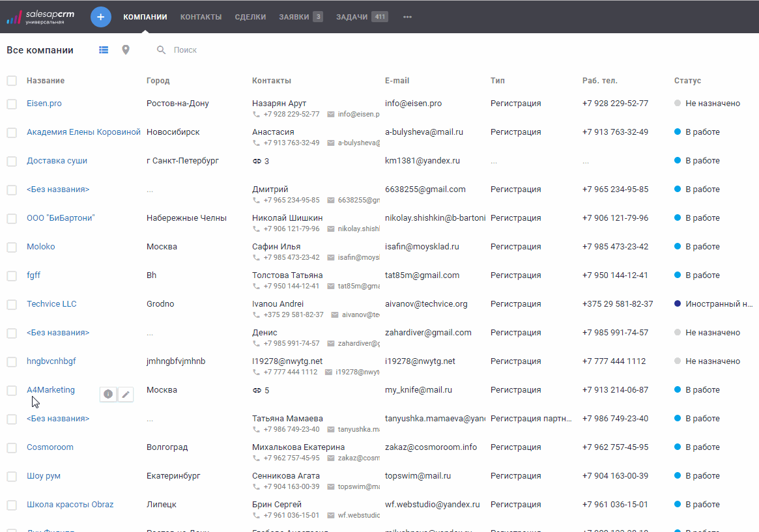The image size is (759, 532).
Task: Click the blue plus add button
Action: (x=101, y=17)
